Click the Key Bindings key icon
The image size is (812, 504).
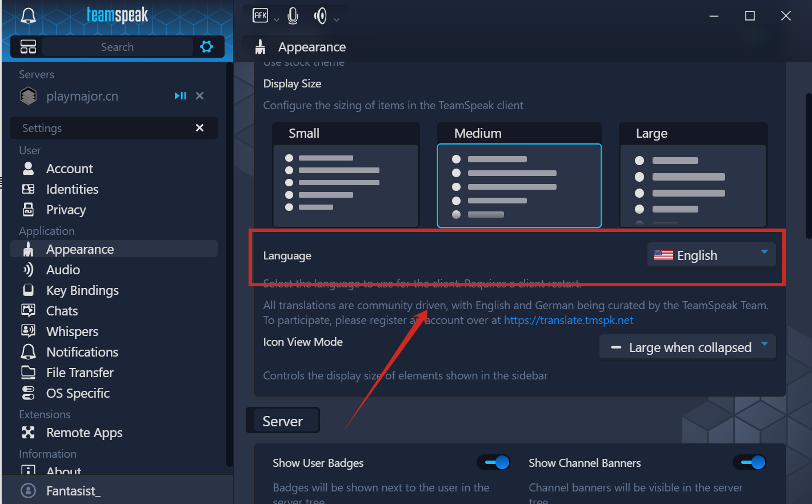pyautogui.click(x=28, y=290)
